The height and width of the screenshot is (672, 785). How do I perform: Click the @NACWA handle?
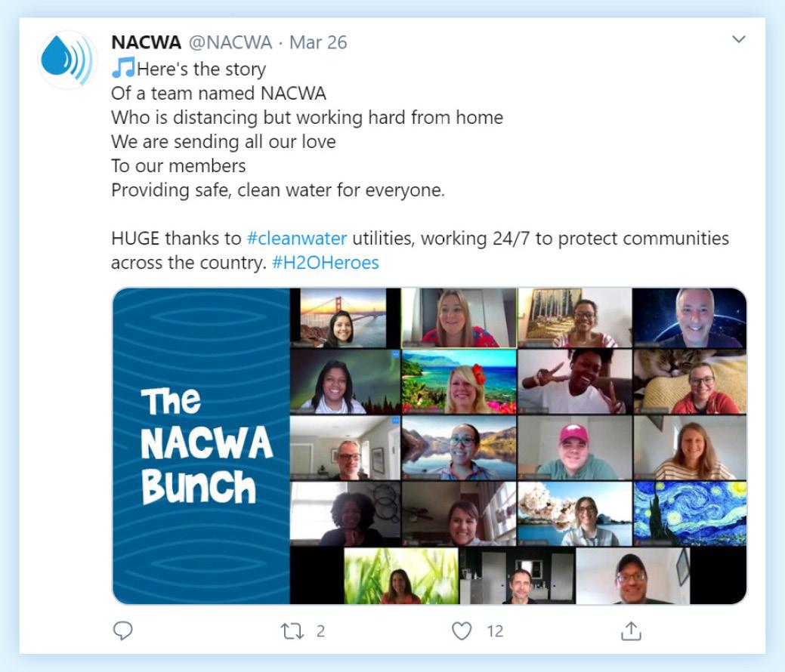[x=230, y=42]
